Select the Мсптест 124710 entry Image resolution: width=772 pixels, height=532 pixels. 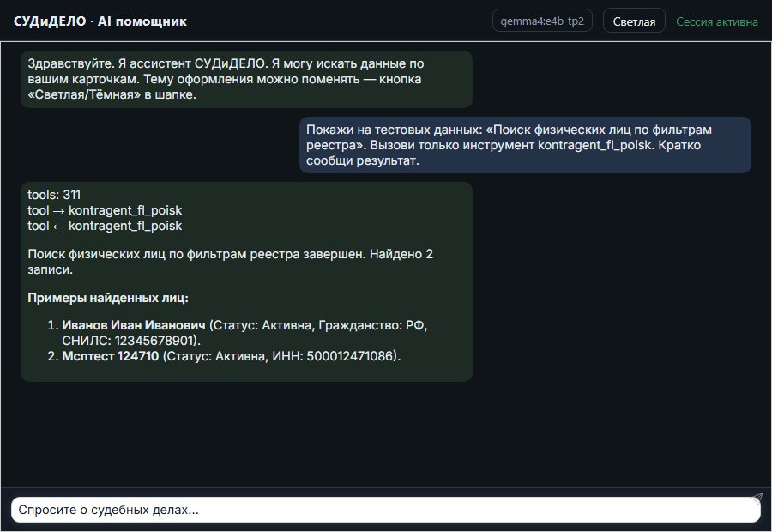pyautogui.click(x=111, y=355)
